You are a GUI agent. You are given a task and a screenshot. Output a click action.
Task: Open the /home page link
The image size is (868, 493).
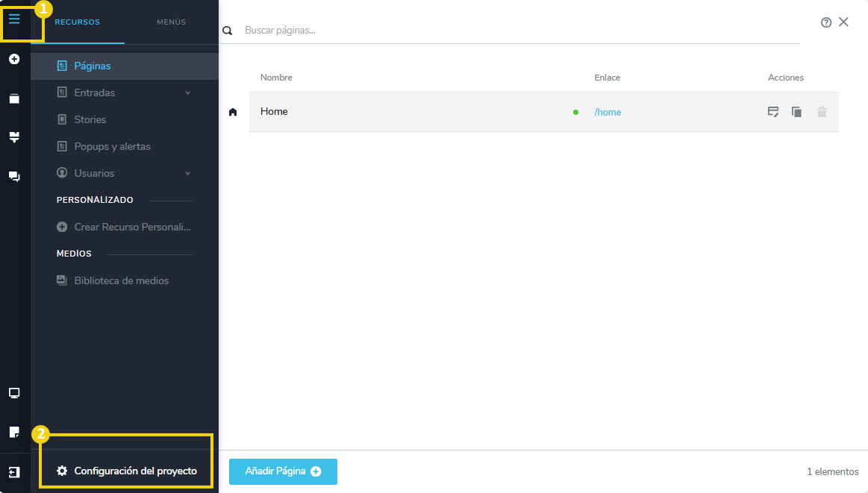[x=608, y=113]
